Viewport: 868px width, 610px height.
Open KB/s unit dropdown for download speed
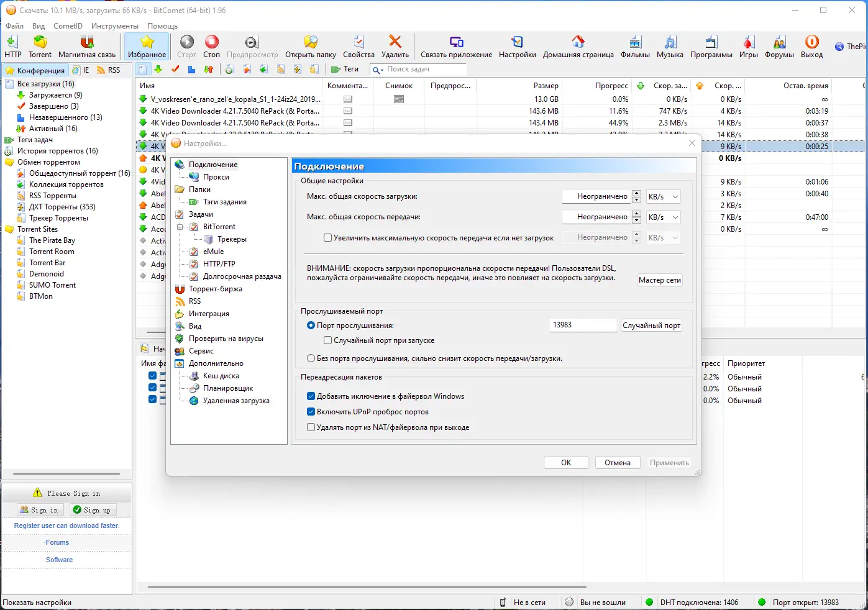click(664, 197)
